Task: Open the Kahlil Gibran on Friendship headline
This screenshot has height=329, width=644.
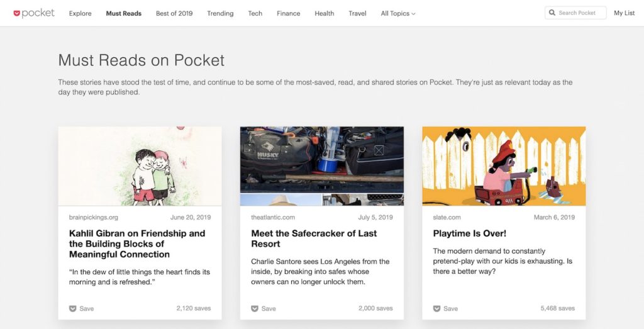Action: tap(137, 243)
